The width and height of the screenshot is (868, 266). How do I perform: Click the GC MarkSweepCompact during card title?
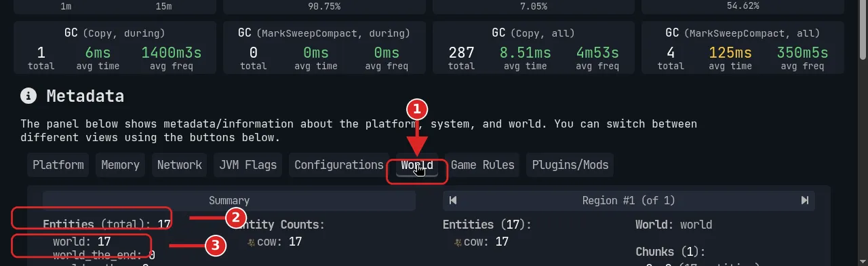pos(324,33)
